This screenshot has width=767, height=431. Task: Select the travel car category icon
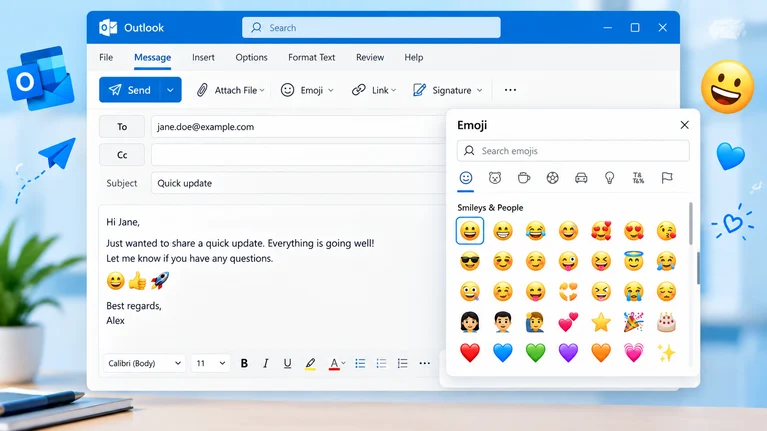[581, 178]
